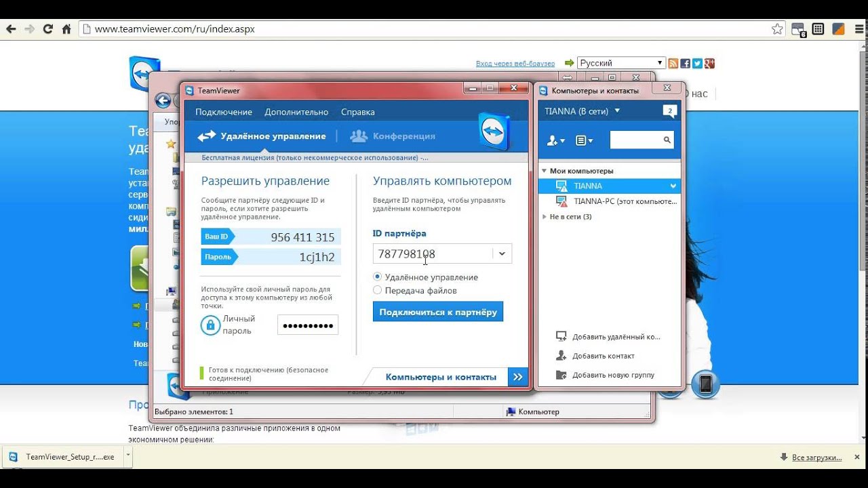
Task: Open the Twitter icon on the website
Action: [x=698, y=63]
